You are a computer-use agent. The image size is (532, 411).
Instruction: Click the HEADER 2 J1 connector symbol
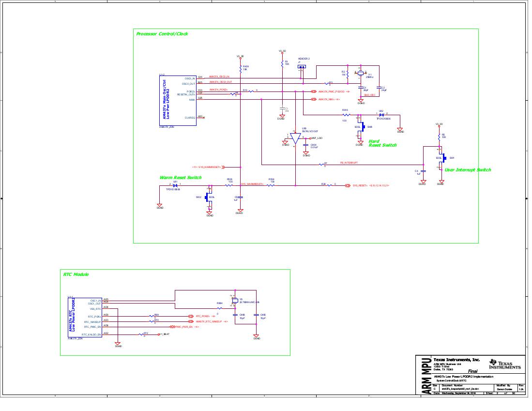(x=302, y=65)
